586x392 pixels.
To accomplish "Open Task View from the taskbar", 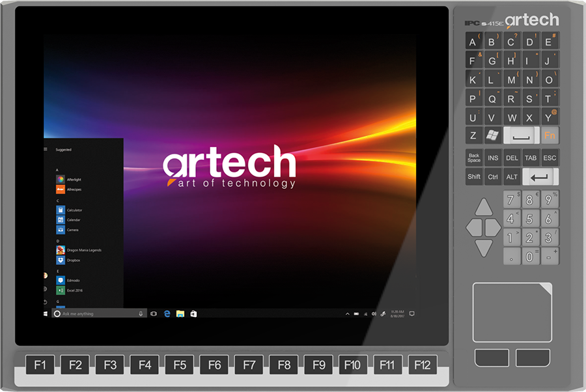I will click(153, 314).
